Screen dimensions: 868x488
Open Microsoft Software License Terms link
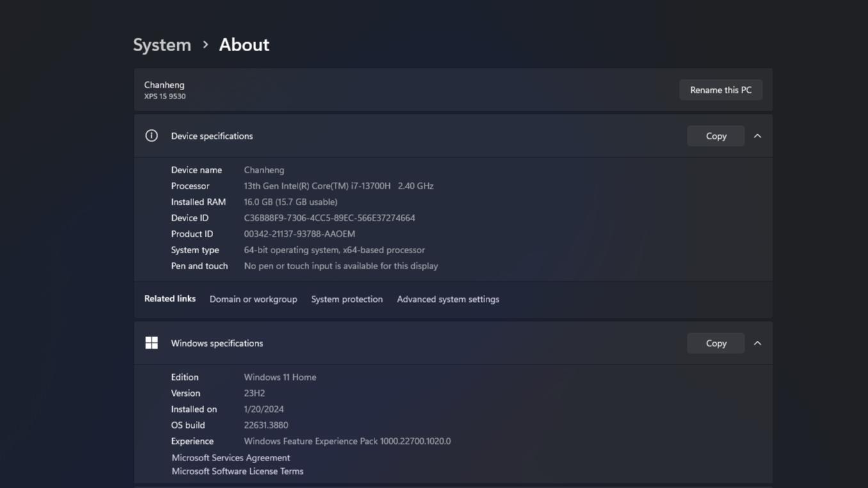coord(237,471)
